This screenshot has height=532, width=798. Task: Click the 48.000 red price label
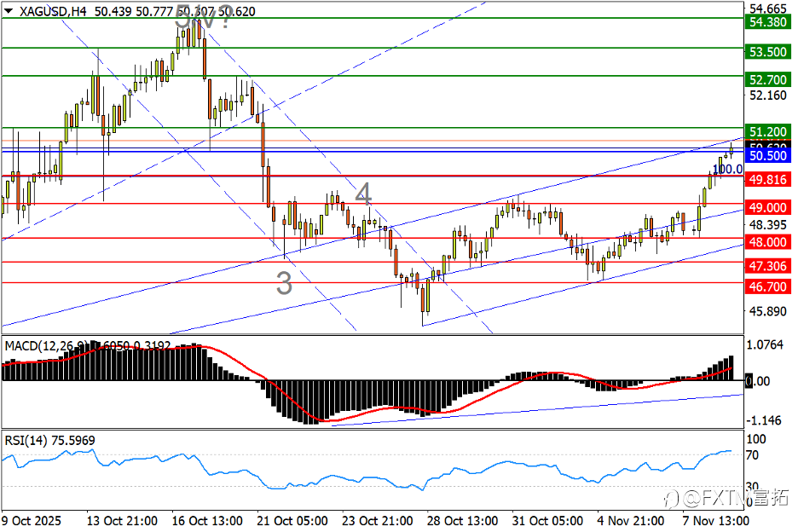click(768, 242)
